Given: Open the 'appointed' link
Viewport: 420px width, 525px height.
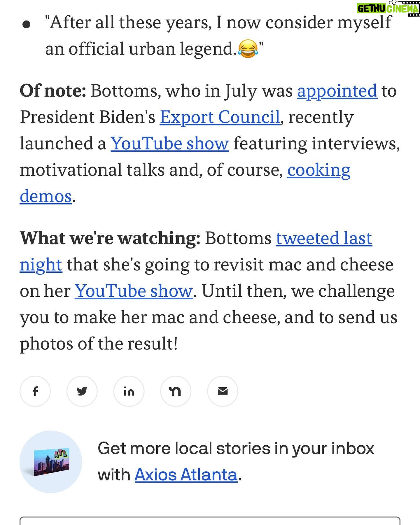Looking at the screenshot, I should (x=337, y=91).
